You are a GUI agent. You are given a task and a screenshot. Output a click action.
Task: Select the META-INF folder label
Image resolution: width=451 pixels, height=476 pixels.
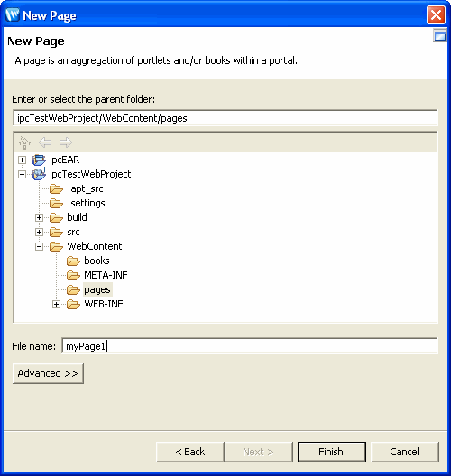106,275
